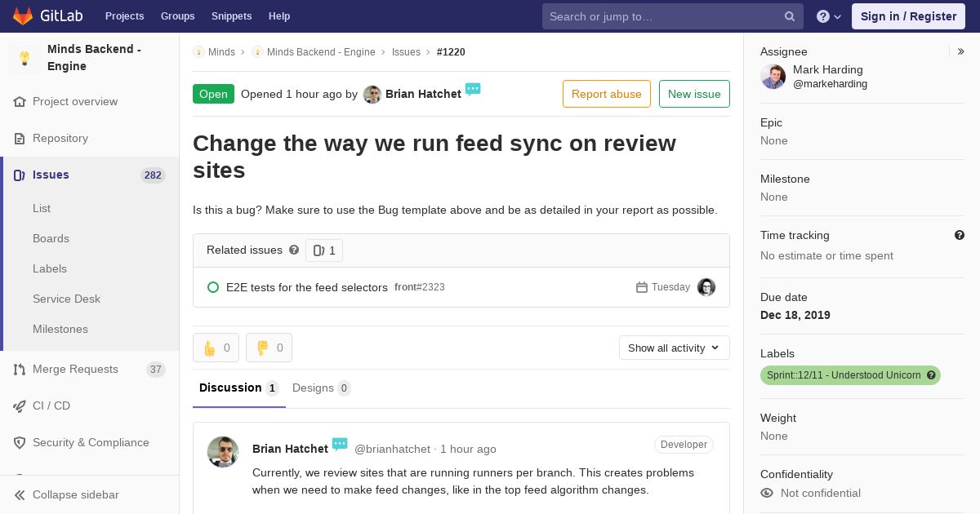Click the Issues sidebar icon
The image size is (980, 514).
point(20,175)
